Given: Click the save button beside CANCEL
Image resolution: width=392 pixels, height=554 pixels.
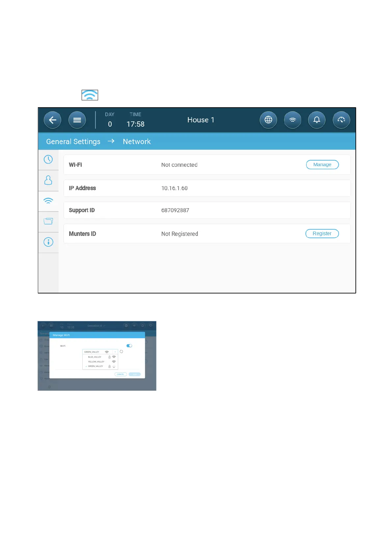Looking at the screenshot, I should [135, 374].
